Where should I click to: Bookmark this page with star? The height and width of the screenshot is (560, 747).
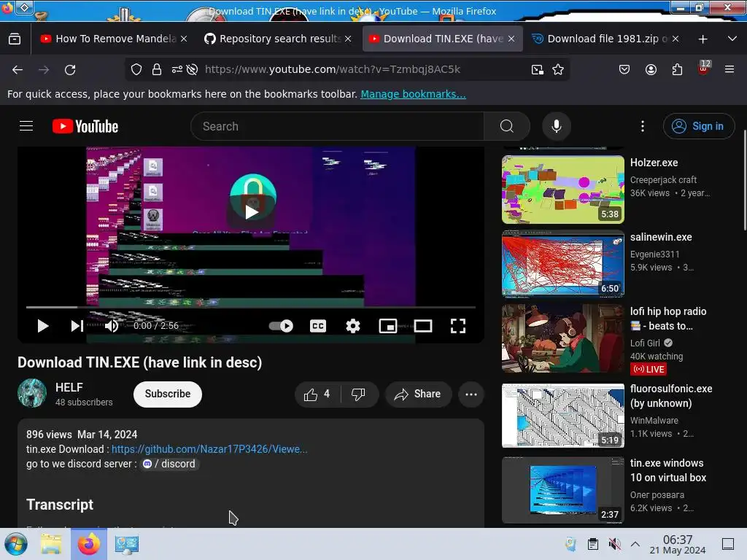pos(558,69)
